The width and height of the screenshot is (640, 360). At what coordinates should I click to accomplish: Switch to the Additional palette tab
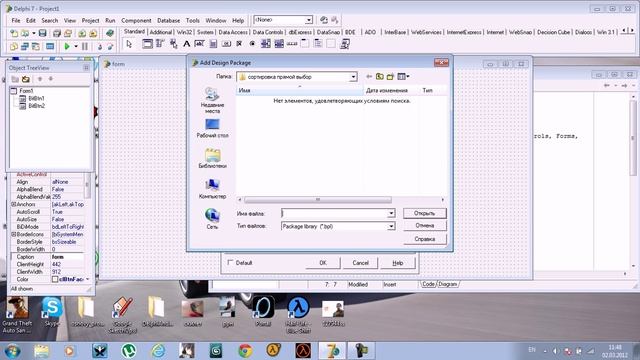pos(160,32)
